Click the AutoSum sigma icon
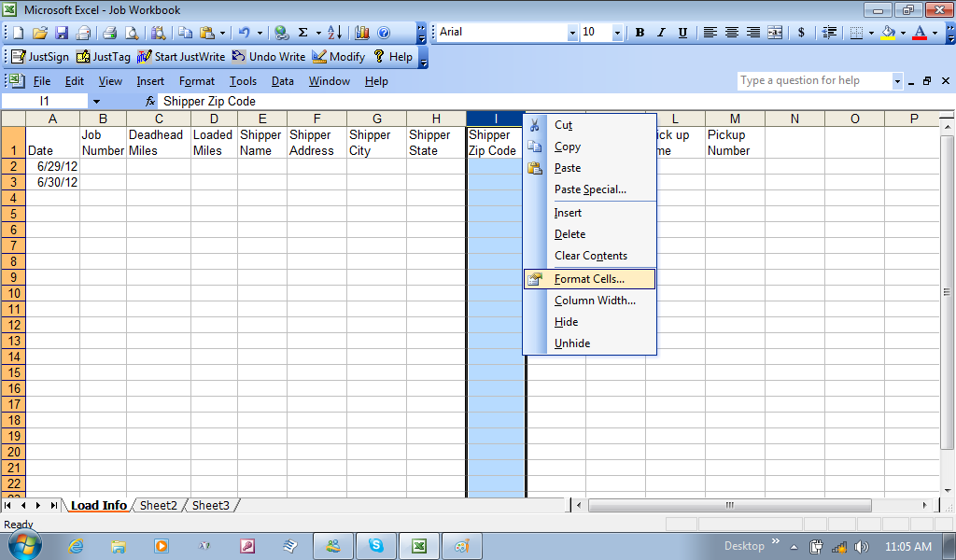Image resolution: width=956 pixels, height=560 pixels. click(x=302, y=33)
